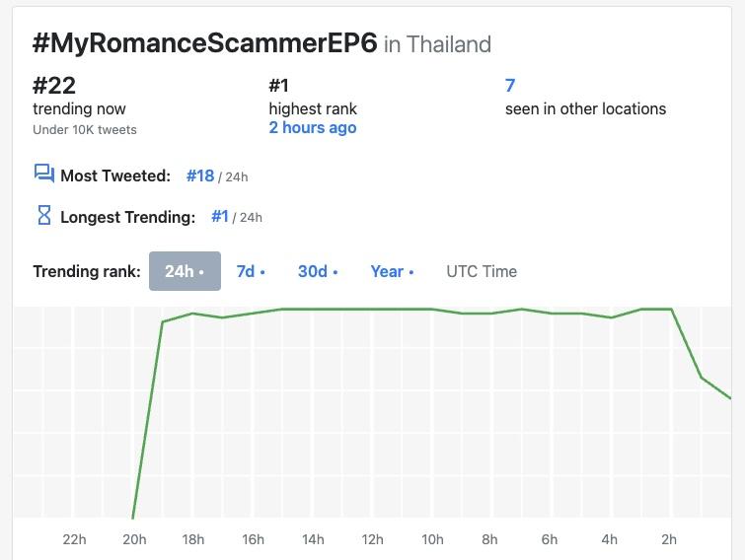Click the 'in Thailand' location text
Viewport: 745px width, 560px height.
437,44
